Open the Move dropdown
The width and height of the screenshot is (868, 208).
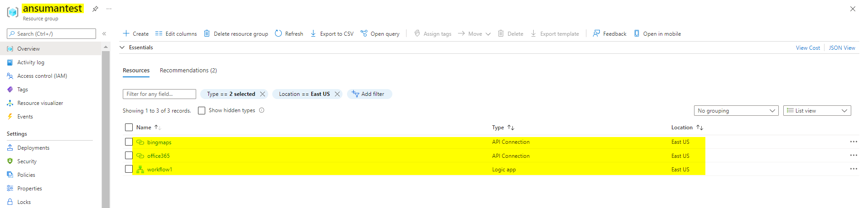tap(474, 33)
